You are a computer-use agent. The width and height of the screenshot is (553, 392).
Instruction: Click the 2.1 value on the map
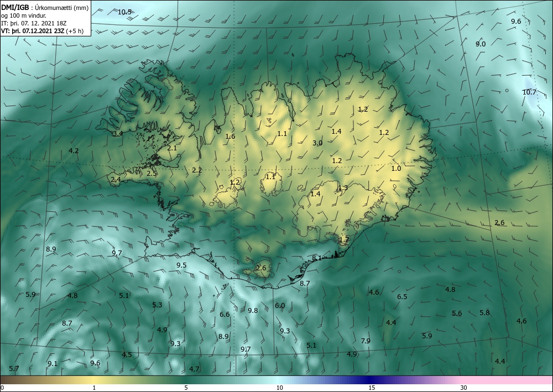(172, 148)
